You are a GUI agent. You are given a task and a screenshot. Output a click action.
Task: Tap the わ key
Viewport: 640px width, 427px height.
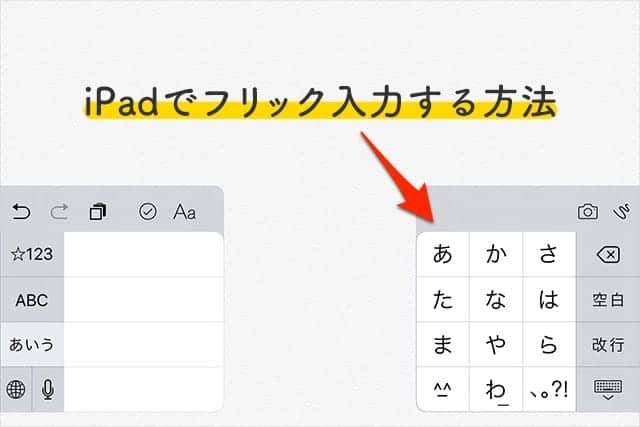(496, 389)
